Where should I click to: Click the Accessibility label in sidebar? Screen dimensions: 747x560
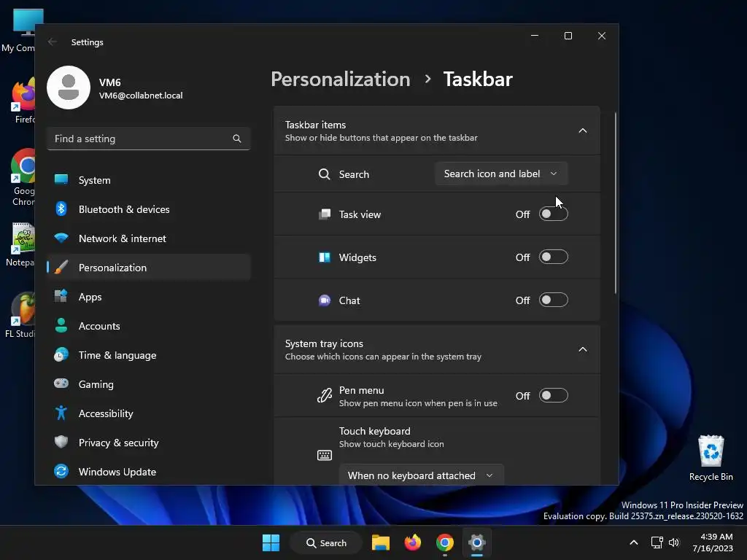click(x=106, y=413)
